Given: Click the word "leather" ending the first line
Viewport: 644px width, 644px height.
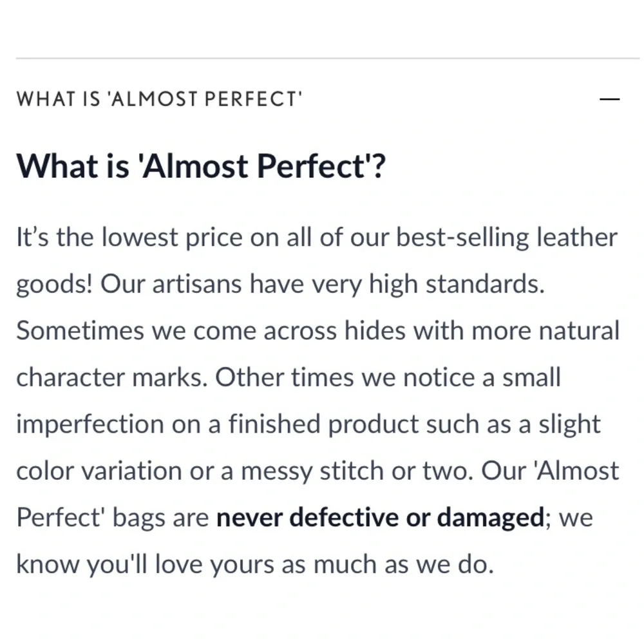Looking at the screenshot, I should pyautogui.click(x=578, y=238).
